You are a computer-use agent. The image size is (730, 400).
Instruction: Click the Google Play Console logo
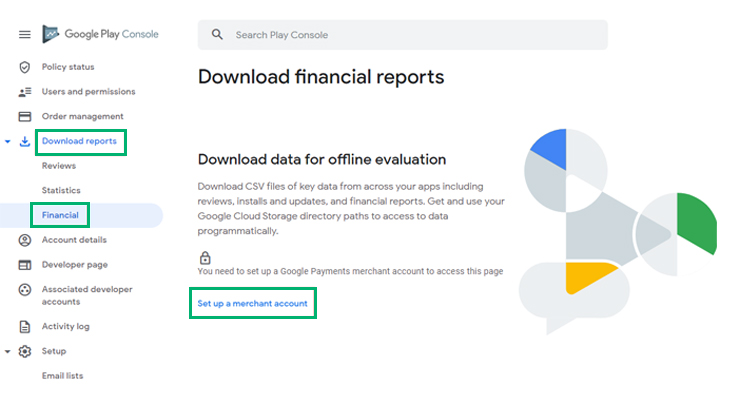100,34
